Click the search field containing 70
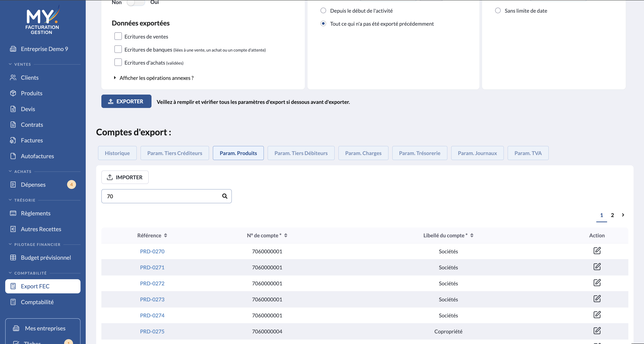The image size is (644, 344). pos(167,196)
